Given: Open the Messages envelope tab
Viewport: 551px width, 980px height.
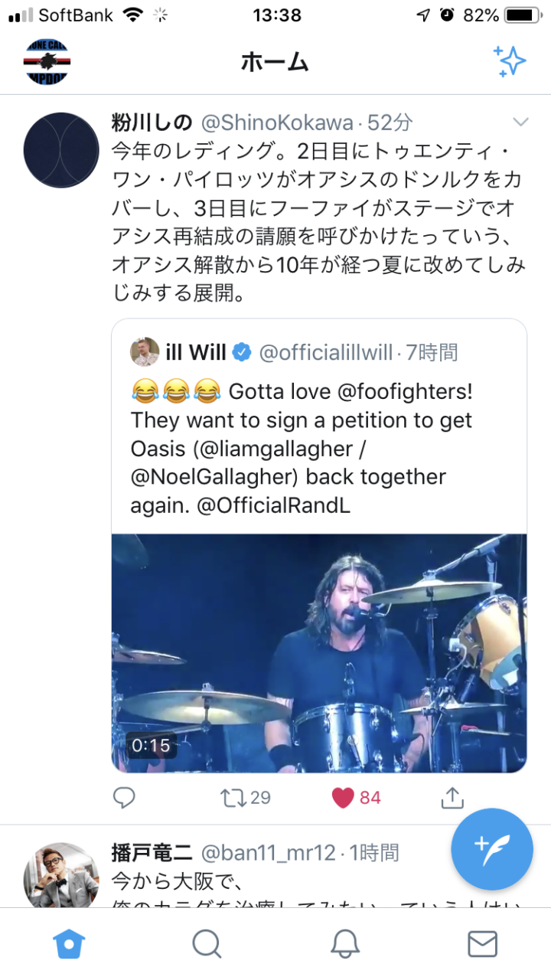Looking at the screenshot, I should click(x=482, y=944).
